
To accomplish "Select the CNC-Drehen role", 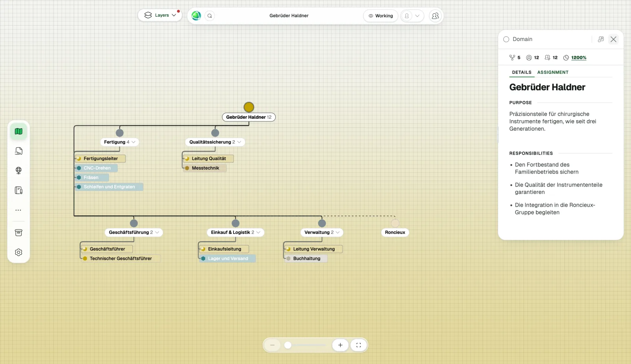I will [97, 168].
